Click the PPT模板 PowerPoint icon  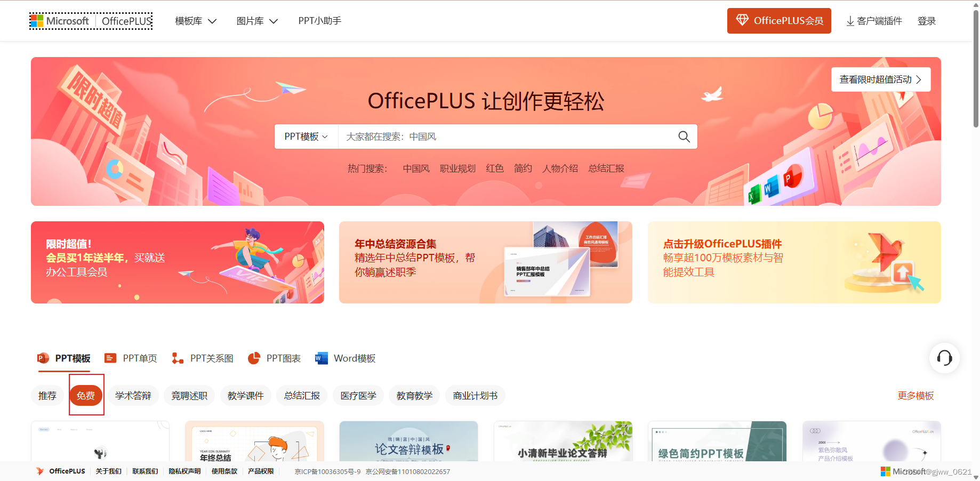coord(43,358)
